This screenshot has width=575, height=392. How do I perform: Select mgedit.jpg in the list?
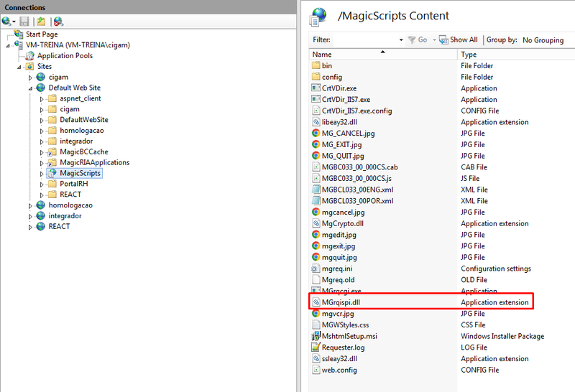[339, 235]
